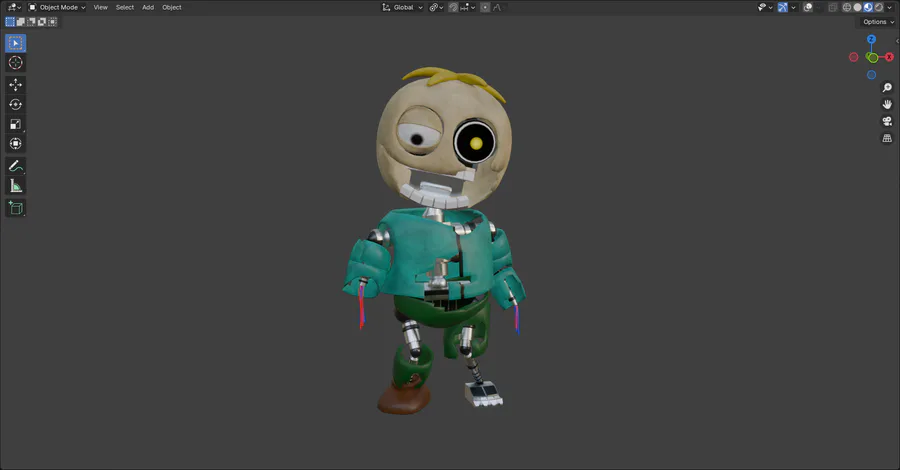Viewport: 900px width, 470px height.
Task: Set selection mode to invert selection
Action: [42, 22]
